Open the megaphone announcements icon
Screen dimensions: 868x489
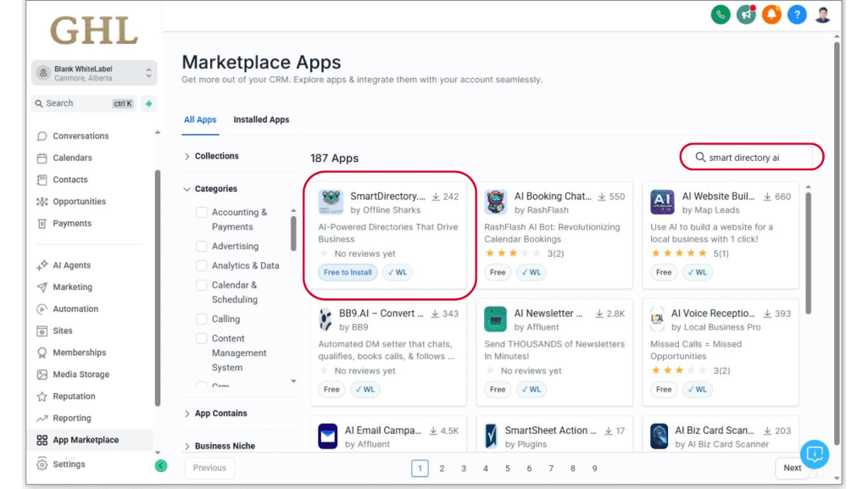click(x=746, y=14)
